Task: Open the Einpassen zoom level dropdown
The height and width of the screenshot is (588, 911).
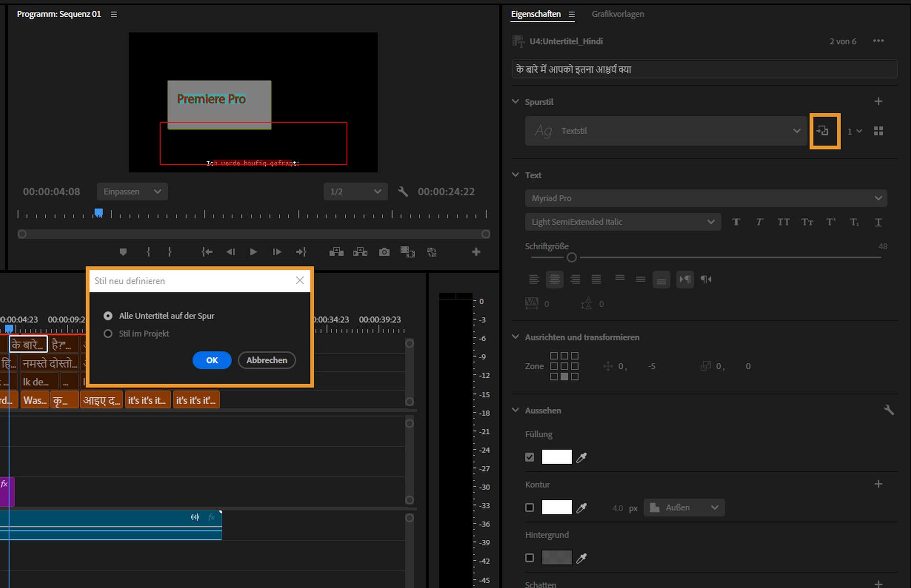Action: click(x=132, y=192)
